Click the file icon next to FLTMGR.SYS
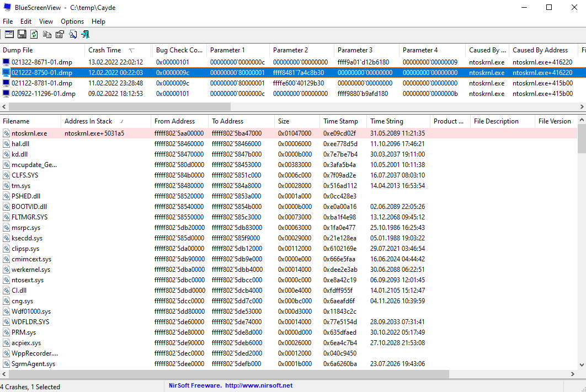Screen dimensions: 586x392 [x=7, y=217]
